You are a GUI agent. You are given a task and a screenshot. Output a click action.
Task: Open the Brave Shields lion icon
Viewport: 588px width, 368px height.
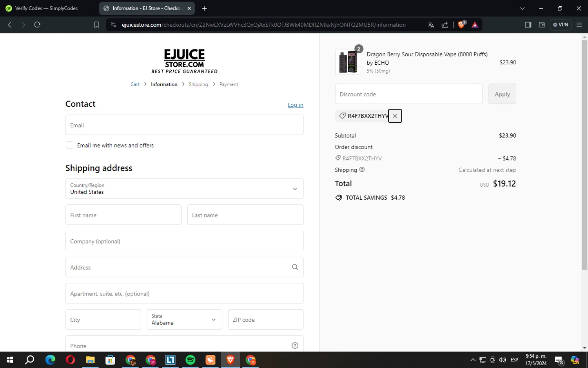(461, 25)
